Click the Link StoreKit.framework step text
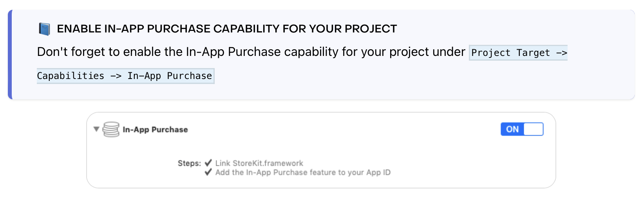The height and width of the screenshot is (208, 644). coord(259,163)
